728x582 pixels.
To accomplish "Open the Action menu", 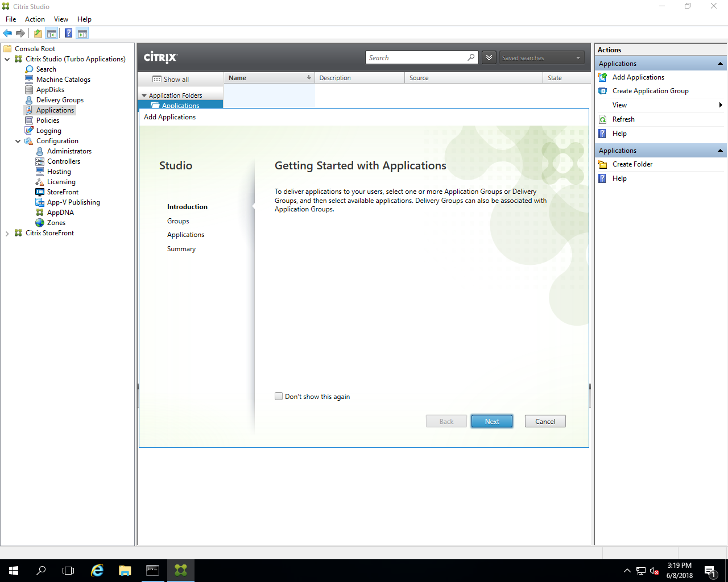I will pyautogui.click(x=35, y=19).
